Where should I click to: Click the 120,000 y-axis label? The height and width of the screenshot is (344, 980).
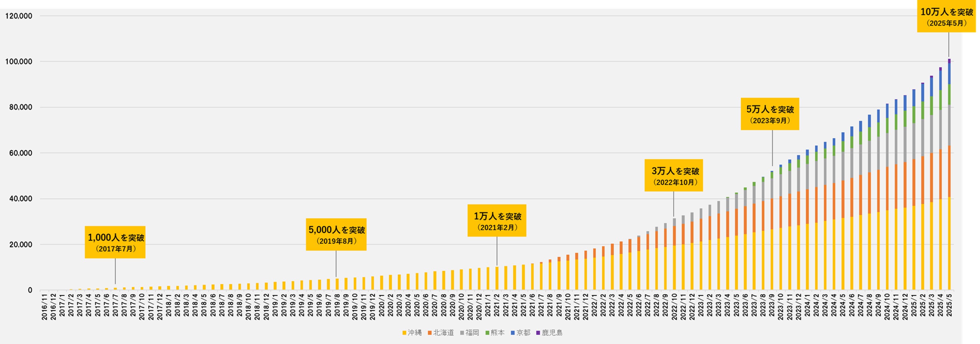[x=19, y=16]
